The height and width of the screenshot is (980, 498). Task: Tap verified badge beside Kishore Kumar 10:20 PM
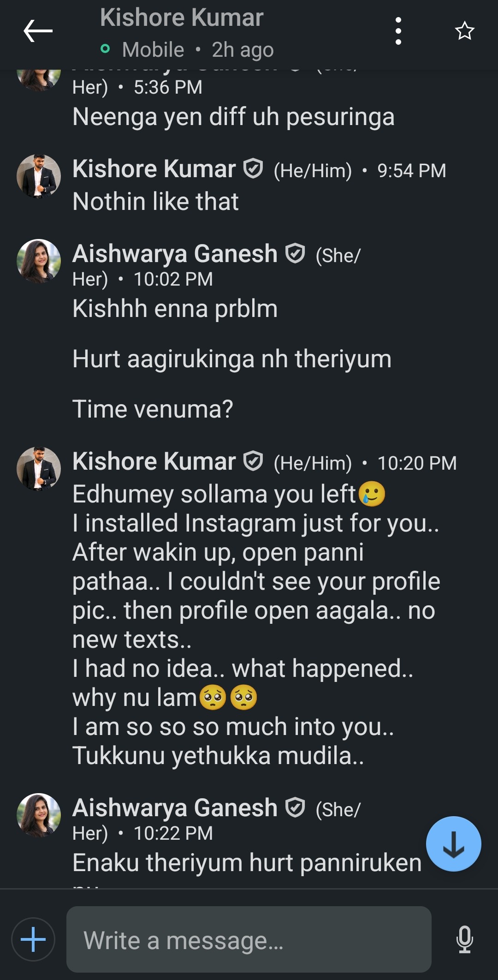click(x=253, y=461)
